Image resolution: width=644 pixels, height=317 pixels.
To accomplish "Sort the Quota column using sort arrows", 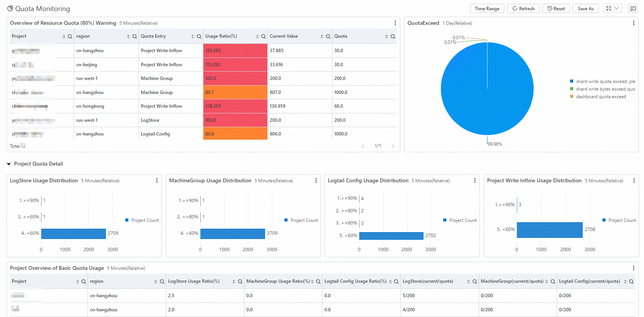I will tap(386, 37).
